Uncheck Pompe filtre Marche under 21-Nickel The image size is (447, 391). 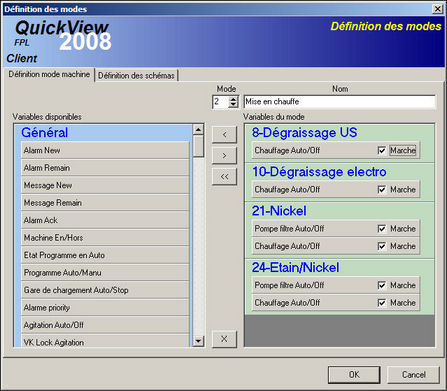point(382,229)
